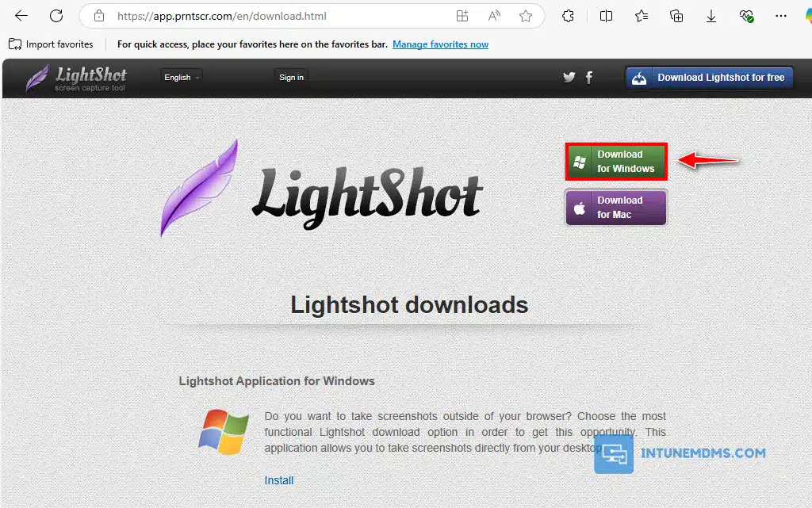Screen dimensions: 812x508
Task: Open browser Collections icon
Action: [x=676, y=16]
